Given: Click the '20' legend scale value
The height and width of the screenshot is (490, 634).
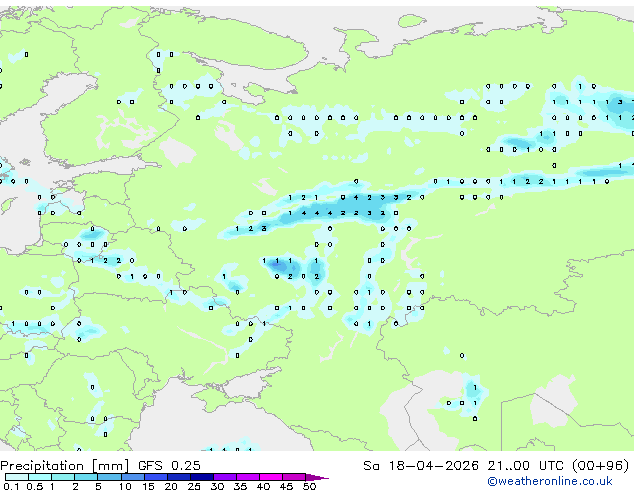Looking at the screenshot, I should (171, 486).
